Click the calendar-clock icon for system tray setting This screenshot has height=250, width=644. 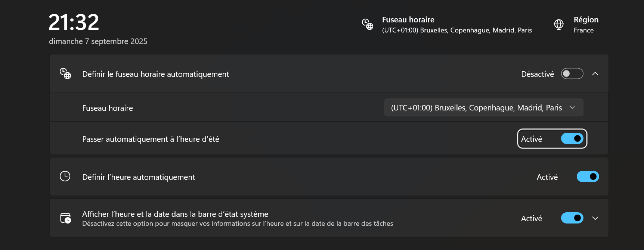[65, 218]
